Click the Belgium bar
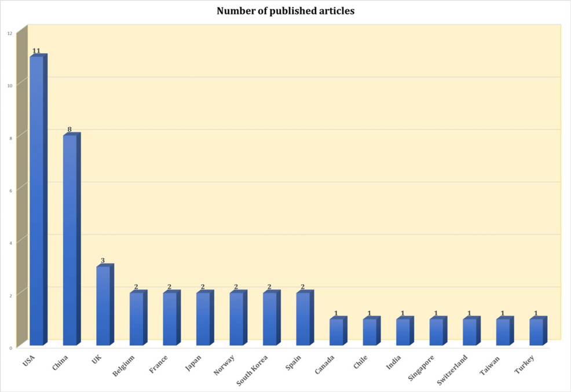Screen dimensions: 571x392 click(137, 318)
